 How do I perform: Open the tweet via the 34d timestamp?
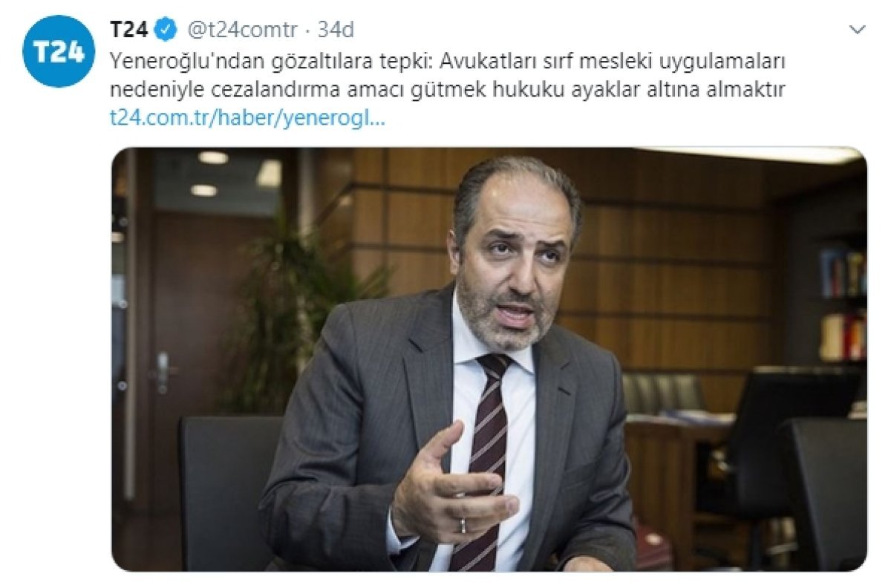[336, 30]
